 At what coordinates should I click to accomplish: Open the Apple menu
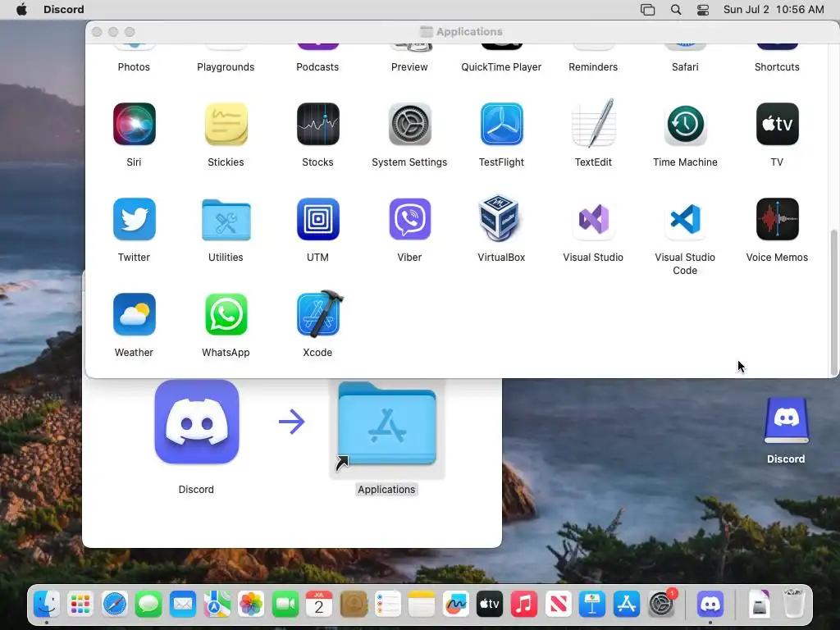coord(21,10)
